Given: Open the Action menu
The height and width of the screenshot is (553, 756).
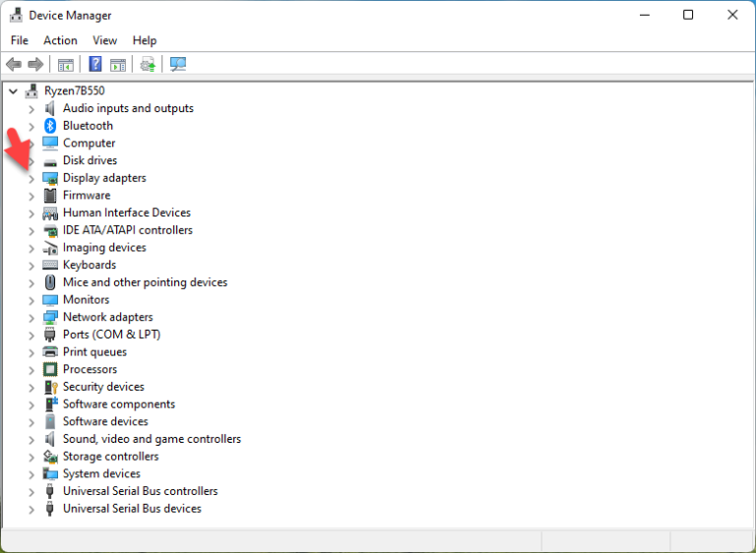Looking at the screenshot, I should pos(60,40).
